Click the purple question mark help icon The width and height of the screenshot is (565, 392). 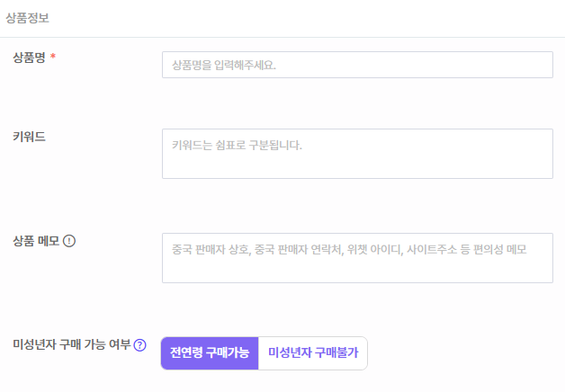(x=139, y=345)
